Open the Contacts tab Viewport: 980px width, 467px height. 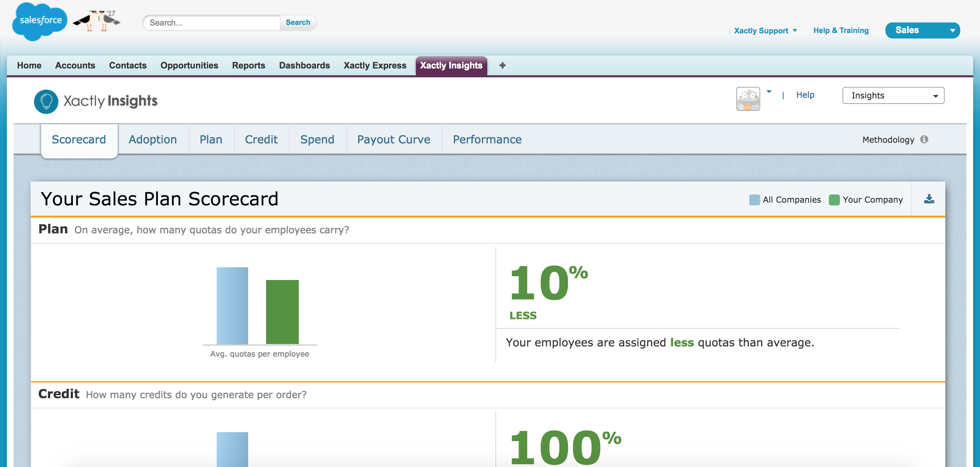coord(128,65)
